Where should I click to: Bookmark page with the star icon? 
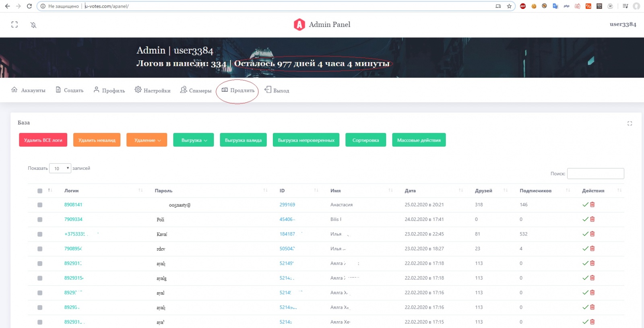[x=509, y=6]
